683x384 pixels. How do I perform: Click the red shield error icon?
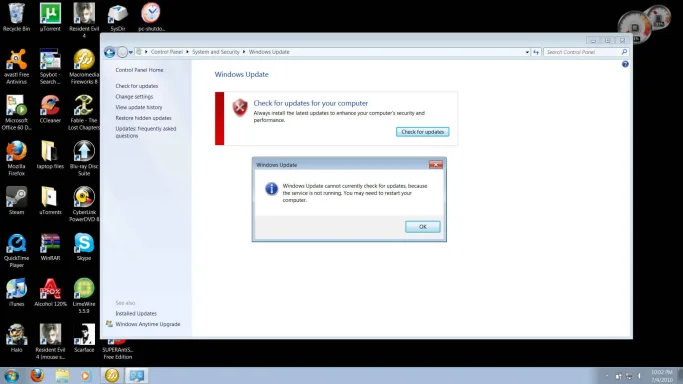click(x=240, y=108)
